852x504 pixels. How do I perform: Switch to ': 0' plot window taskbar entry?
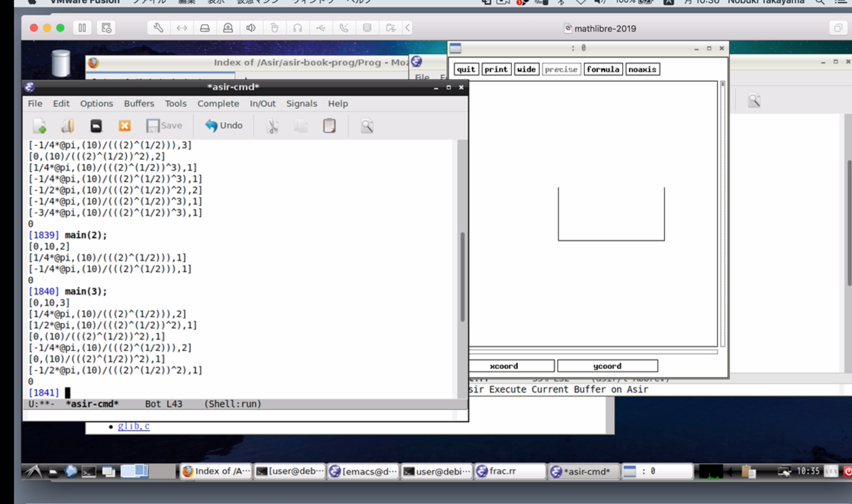click(x=657, y=471)
